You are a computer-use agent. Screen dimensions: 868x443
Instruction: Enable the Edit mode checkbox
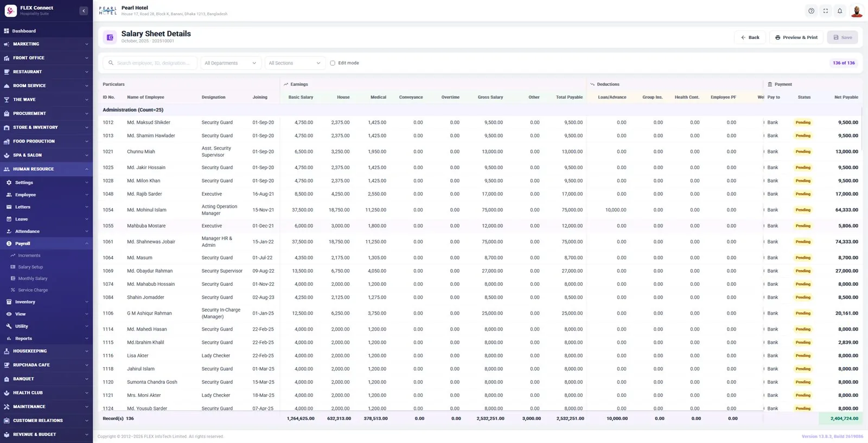tap(333, 63)
